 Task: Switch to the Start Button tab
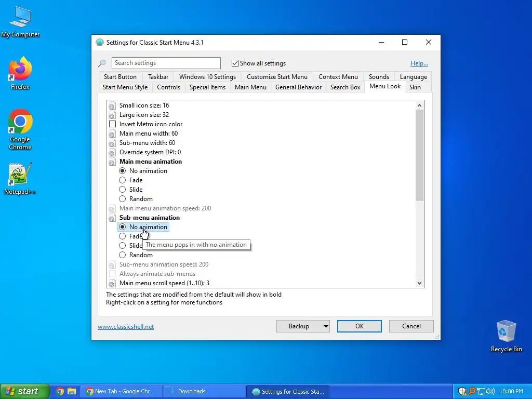(120, 77)
